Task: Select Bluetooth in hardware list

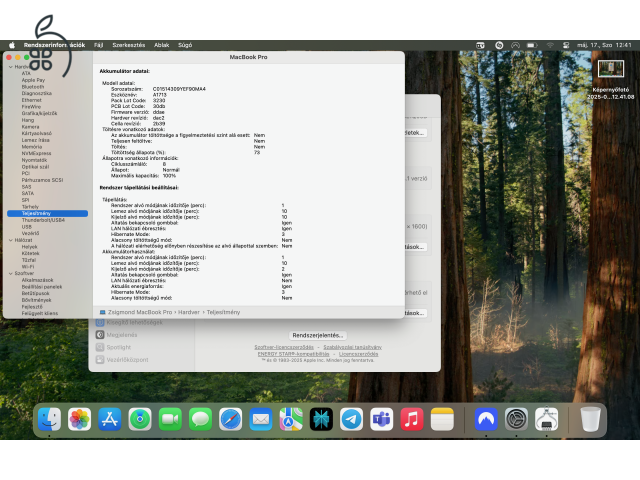Action: click(33, 87)
